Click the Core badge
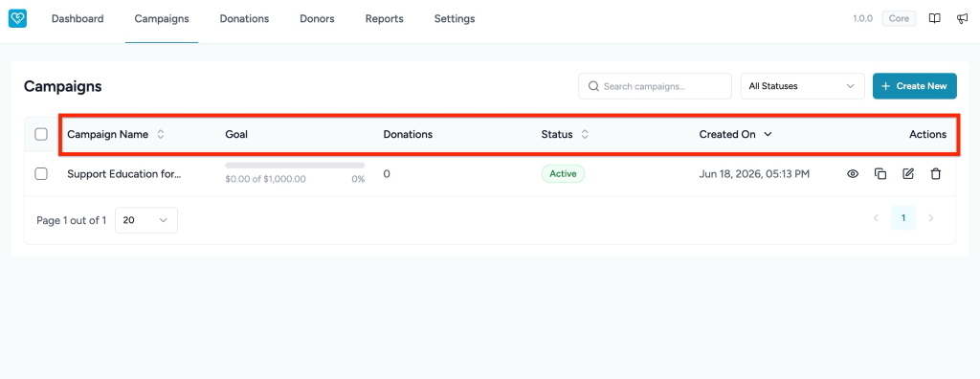Screen dimensions: 980x379 pos(899,19)
